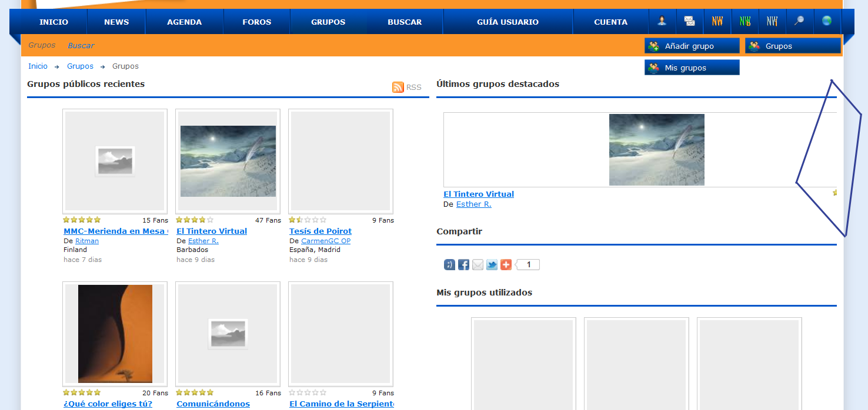
Task: Open the messages envelope icon in navbar
Action: click(x=690, y=21)
